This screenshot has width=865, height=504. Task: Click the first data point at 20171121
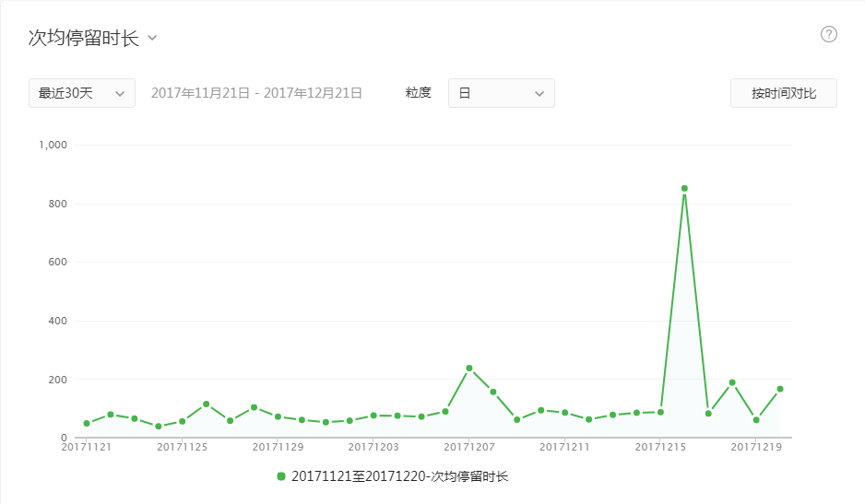87,424
